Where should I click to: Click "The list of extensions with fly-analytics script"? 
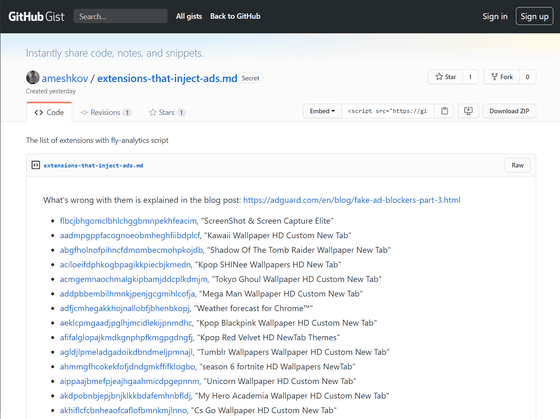pos(97,140)
